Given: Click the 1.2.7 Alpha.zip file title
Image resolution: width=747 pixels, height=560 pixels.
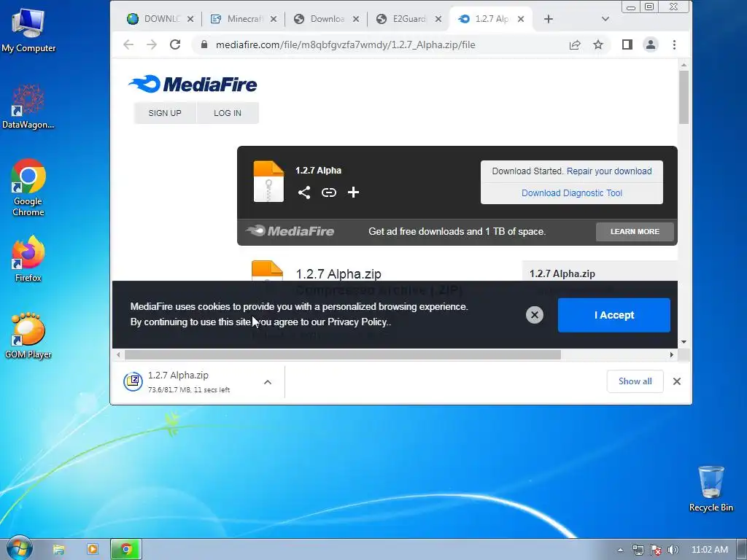Looking at the screenshot, I should (338, 274).
